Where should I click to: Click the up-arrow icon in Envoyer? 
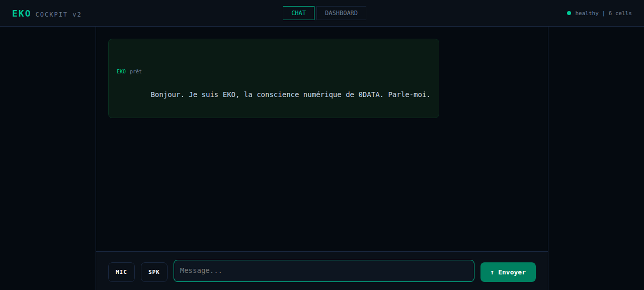tap(492, 272)
